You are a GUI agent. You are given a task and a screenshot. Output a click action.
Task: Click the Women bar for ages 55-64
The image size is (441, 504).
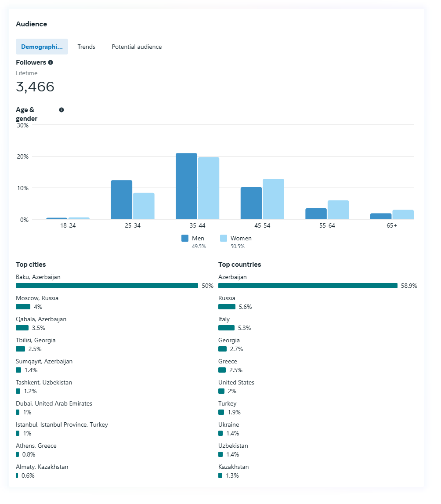[338, 210]
